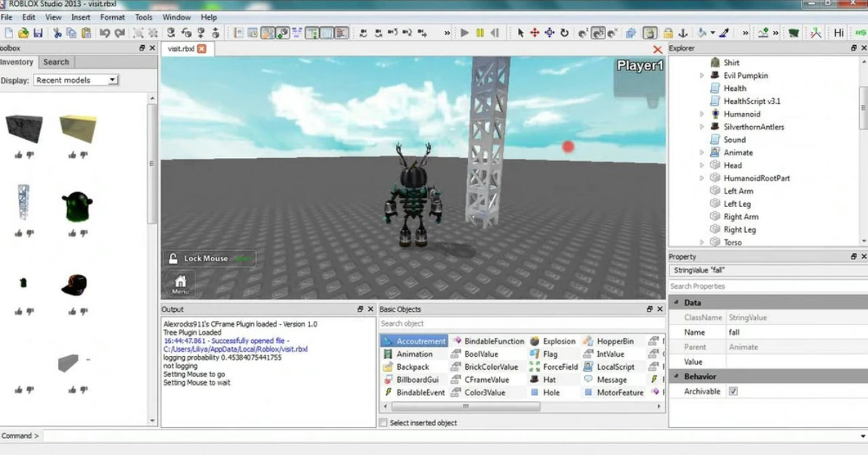Click the Undo toolbar icon
This screenshot has width=868, height=455.
pos(104,33)
